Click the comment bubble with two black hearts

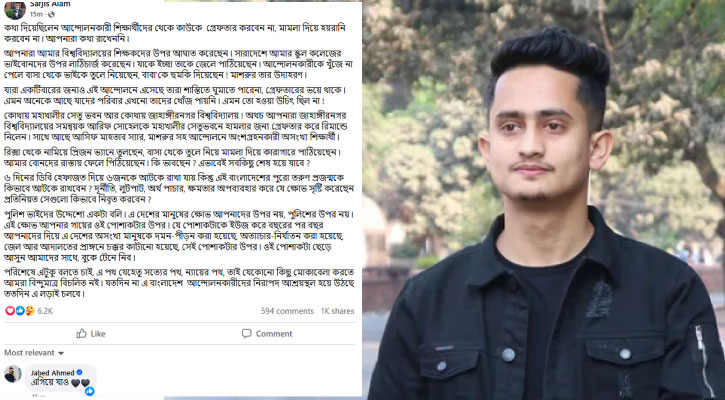62,378
